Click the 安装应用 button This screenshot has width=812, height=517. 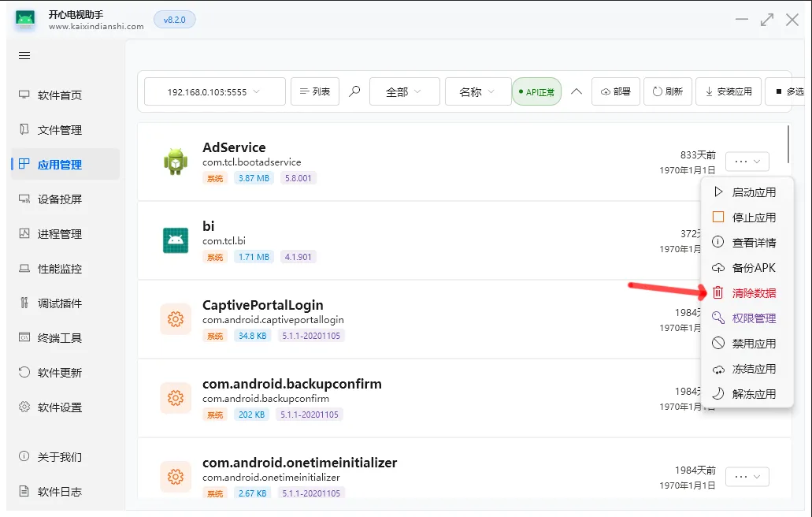point(728,91)
